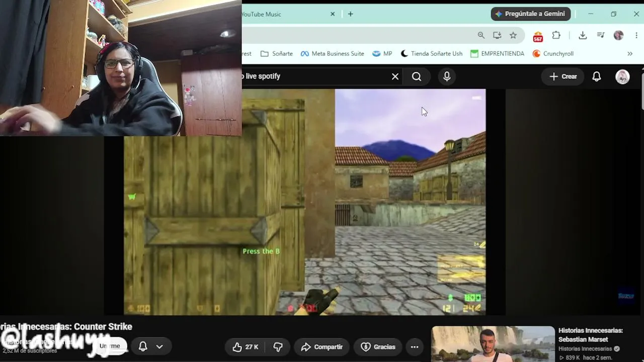Image resolution: width=644 pixels, height=362 pixels.
Task: Like the video with 27 K likes
Action: (246, 347)
